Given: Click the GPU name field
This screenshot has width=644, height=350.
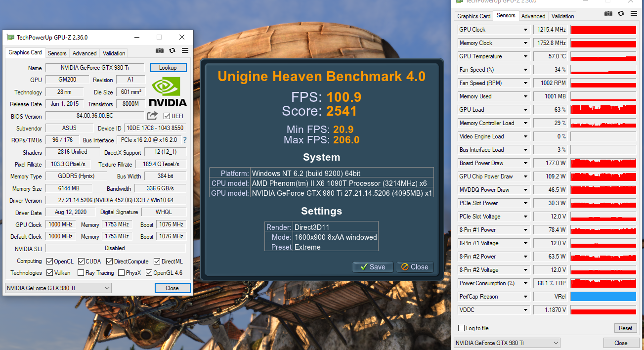Looking at the screenshot, I should coord(95,68).
